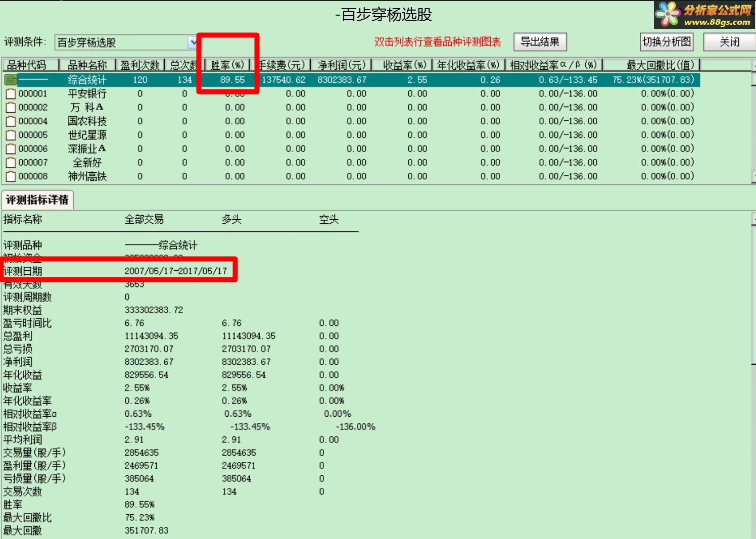
Task: Click the 多头 column heading
Action: (x=231, y=219)
